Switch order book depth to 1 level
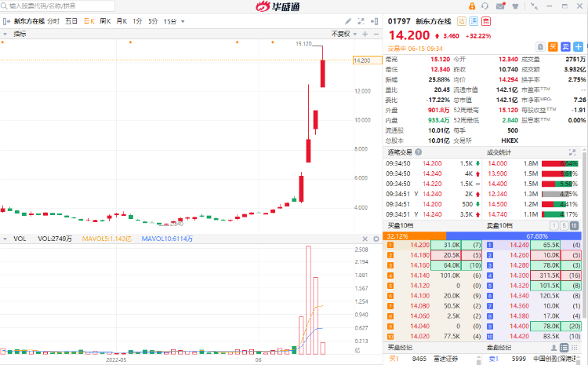Screen dimensions: 588x365 pos(554,225)
